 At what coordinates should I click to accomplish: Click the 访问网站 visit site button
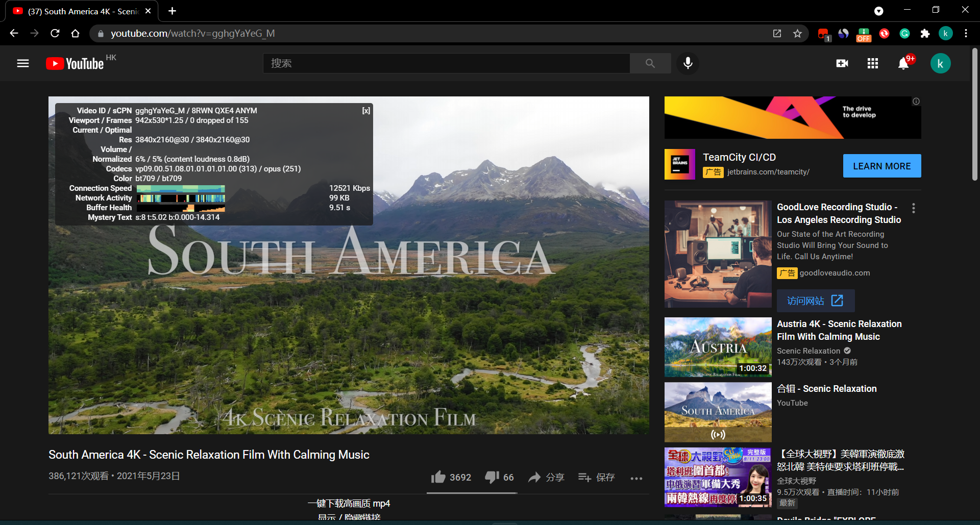pyautogui.click(x=815, y=301)
